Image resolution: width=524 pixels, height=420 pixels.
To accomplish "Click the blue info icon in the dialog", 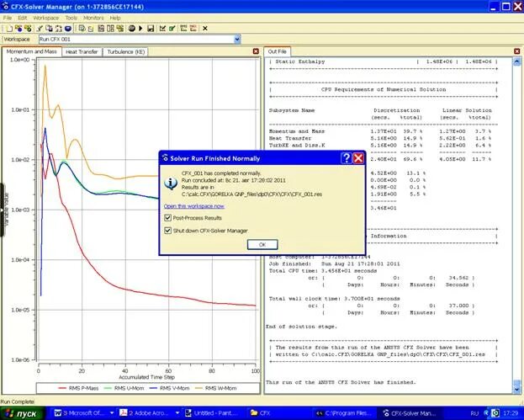I will point(171,183).
